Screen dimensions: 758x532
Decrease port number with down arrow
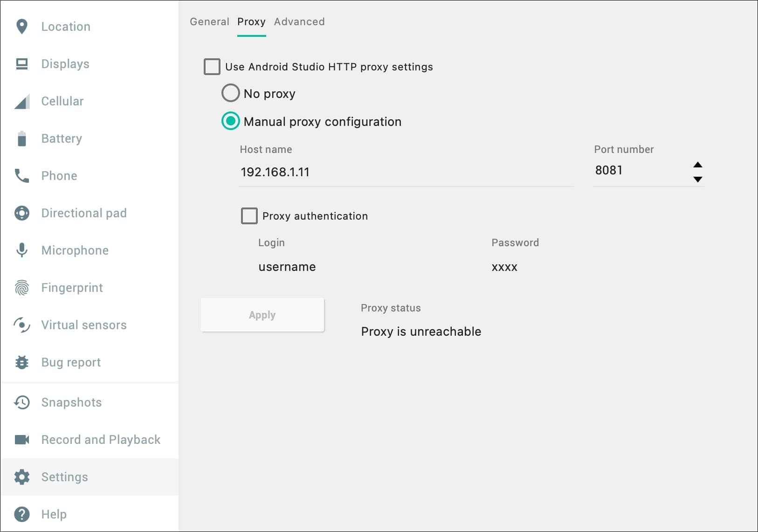point(697,180)
